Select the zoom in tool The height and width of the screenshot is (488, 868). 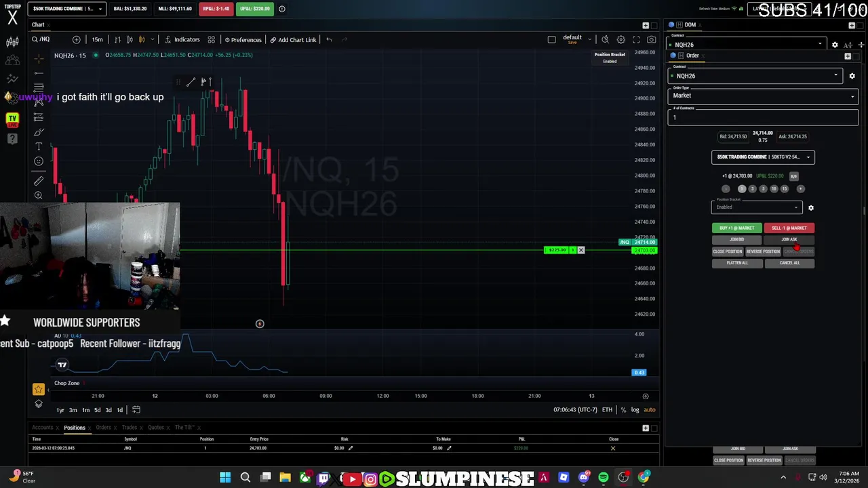[39, 196]
